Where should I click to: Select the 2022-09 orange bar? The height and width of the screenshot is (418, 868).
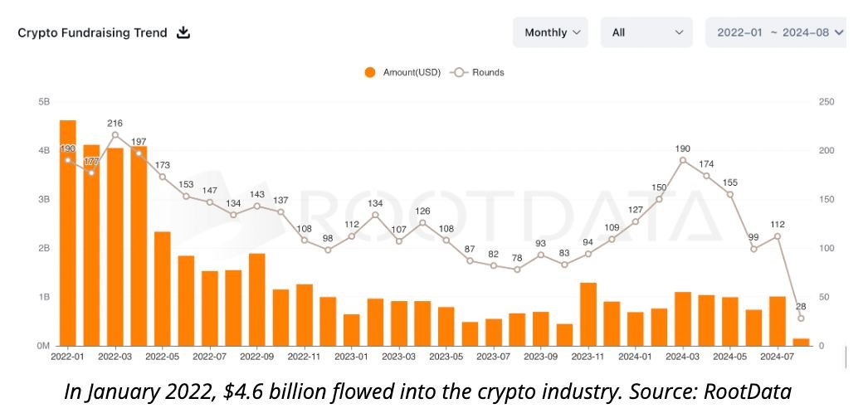pyautogui.click(x=257, y=299)
